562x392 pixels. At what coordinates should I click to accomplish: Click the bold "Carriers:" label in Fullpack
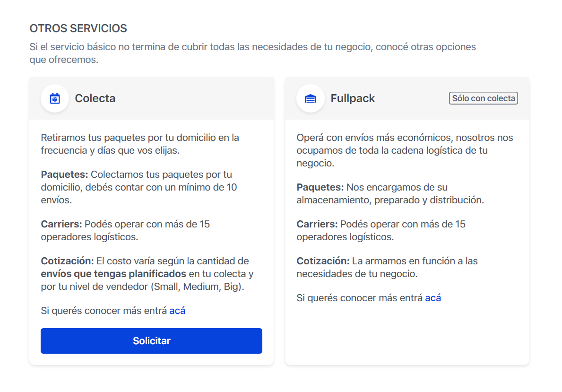(x=317, y=224)
